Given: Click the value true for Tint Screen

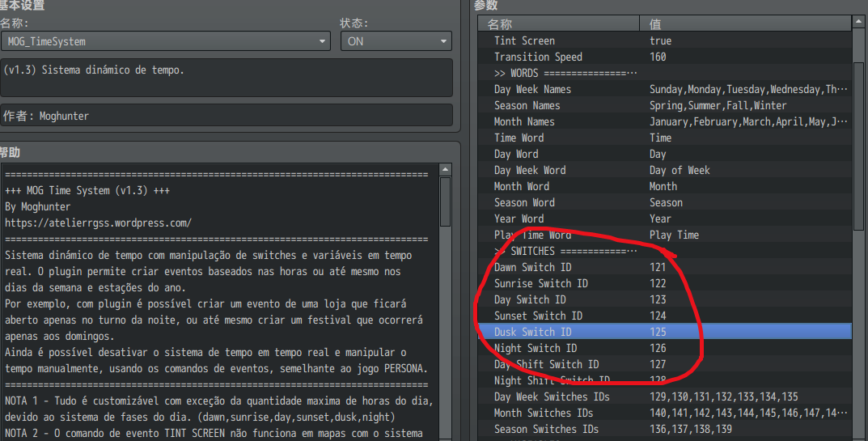Looking at the screenshot, I should pyautogui.click(x=660, y=40).
